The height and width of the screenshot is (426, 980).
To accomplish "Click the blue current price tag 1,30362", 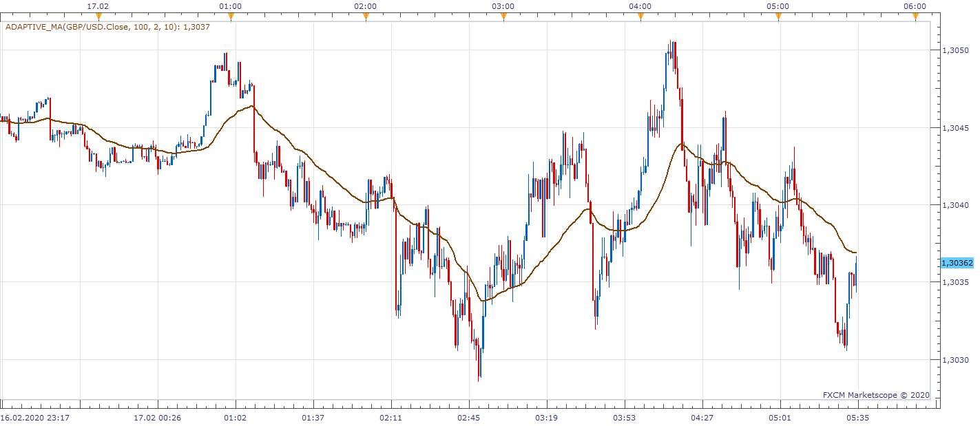I will [x=957, y=263].
